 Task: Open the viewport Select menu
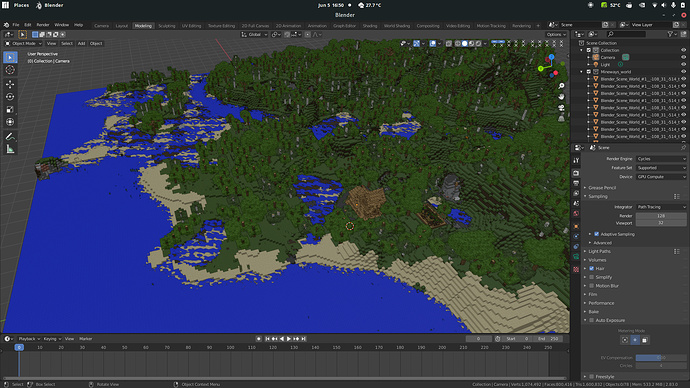pyautogui.click(x=67, y=44)
